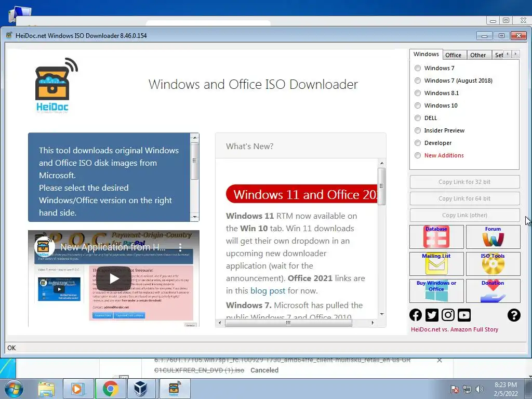
Task: Open VirtualBox taskbar icon
Action: tap(140, 389)
